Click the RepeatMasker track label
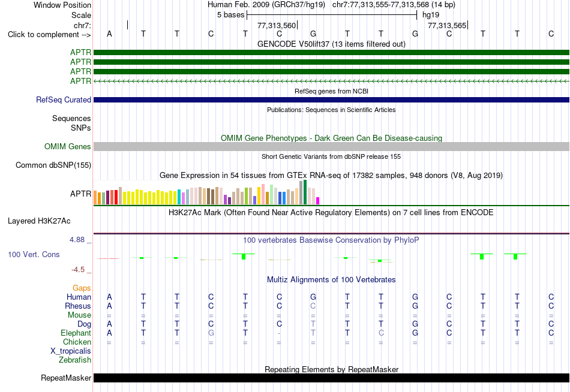The height and width of the screenshot is (392, 570). pyautogui.click(x=66, y=378)
